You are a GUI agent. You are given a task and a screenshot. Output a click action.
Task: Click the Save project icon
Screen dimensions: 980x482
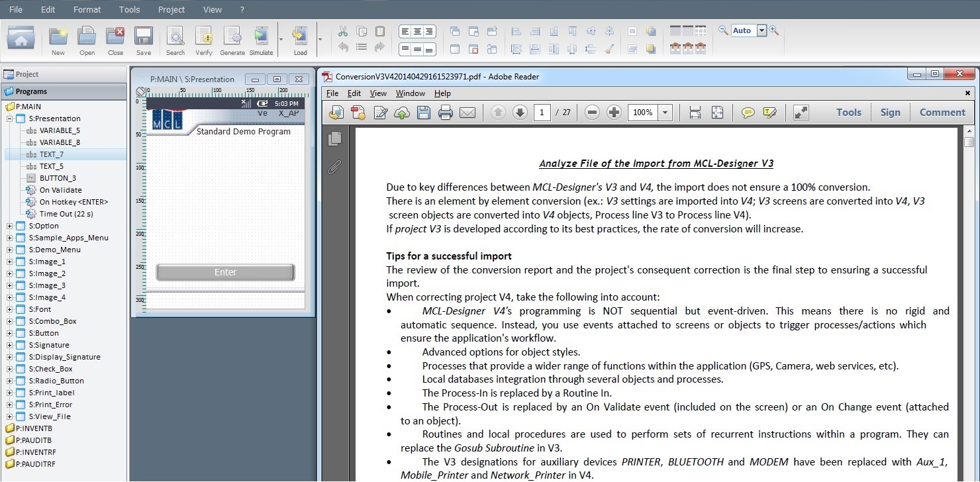144,40
